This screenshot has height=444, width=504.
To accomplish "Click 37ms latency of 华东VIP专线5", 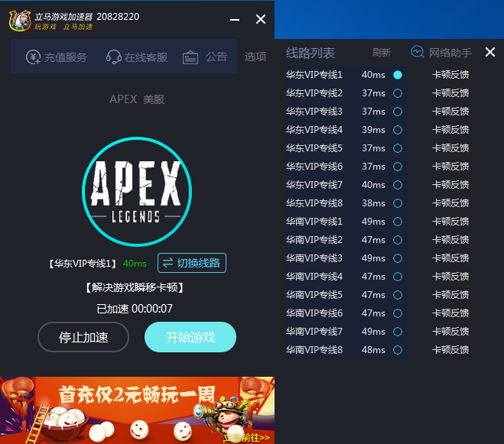I will coord(373,148).
